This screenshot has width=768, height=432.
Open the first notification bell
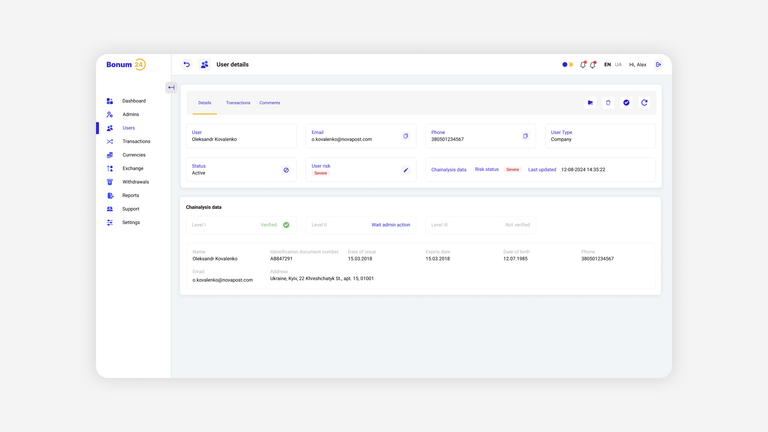pos(583,65)
